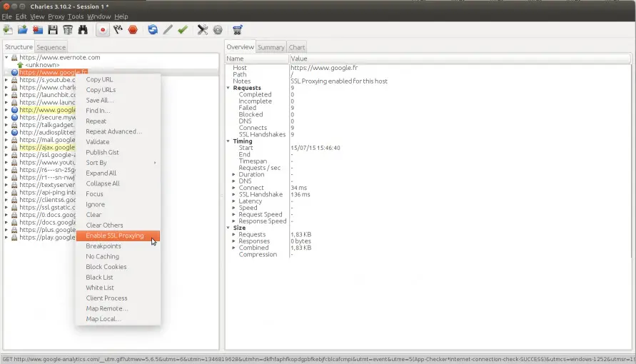Open the Proxy menu
The width and height of the screenshot is (636, 364).
56,16
